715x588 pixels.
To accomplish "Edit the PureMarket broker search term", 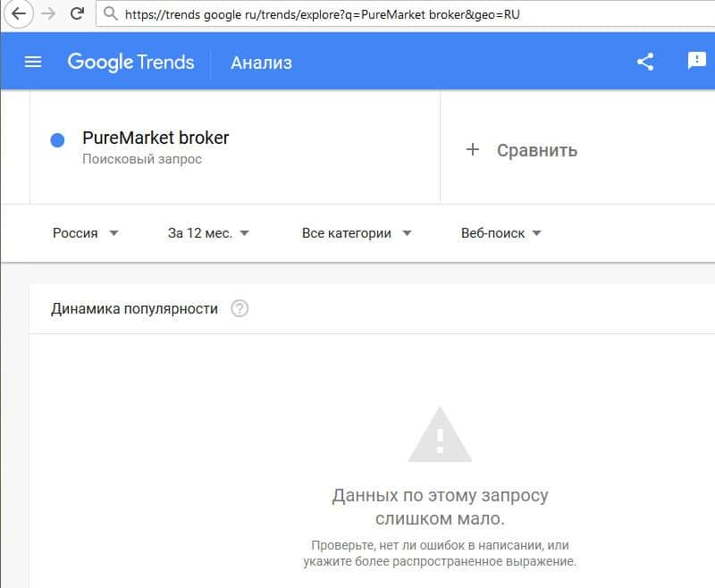I will [156, 139].
